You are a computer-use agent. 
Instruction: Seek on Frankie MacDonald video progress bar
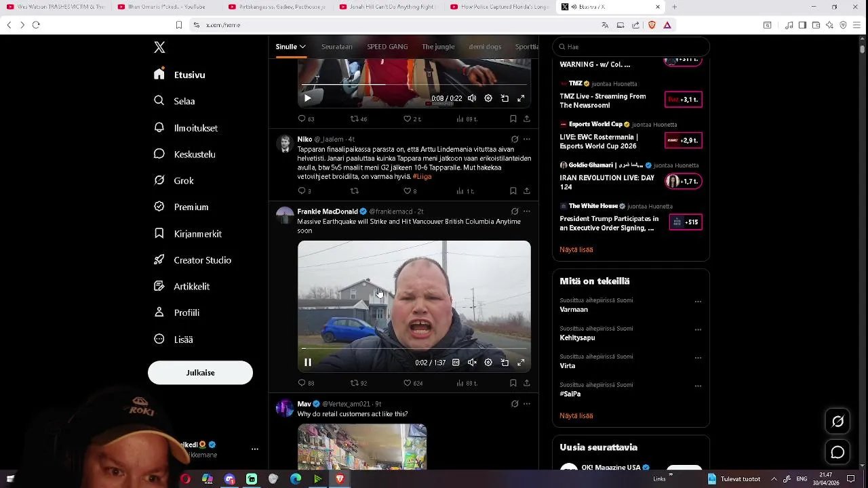point(414,349)
